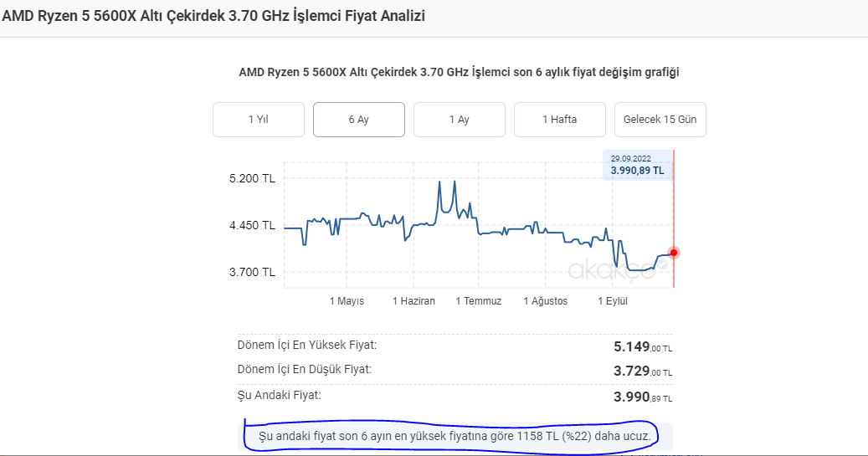The width and height of the screenshot is (868, 456).
Task: Click the highest price peak before 1 Temmuz
Action: click(x=454, y=182)
